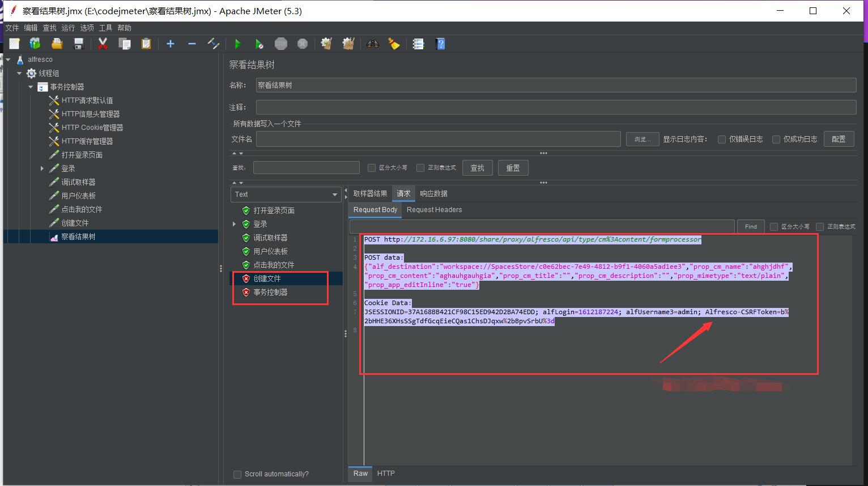
Task: Click the 浏览 browse button
Action: (x=643, y=139)
